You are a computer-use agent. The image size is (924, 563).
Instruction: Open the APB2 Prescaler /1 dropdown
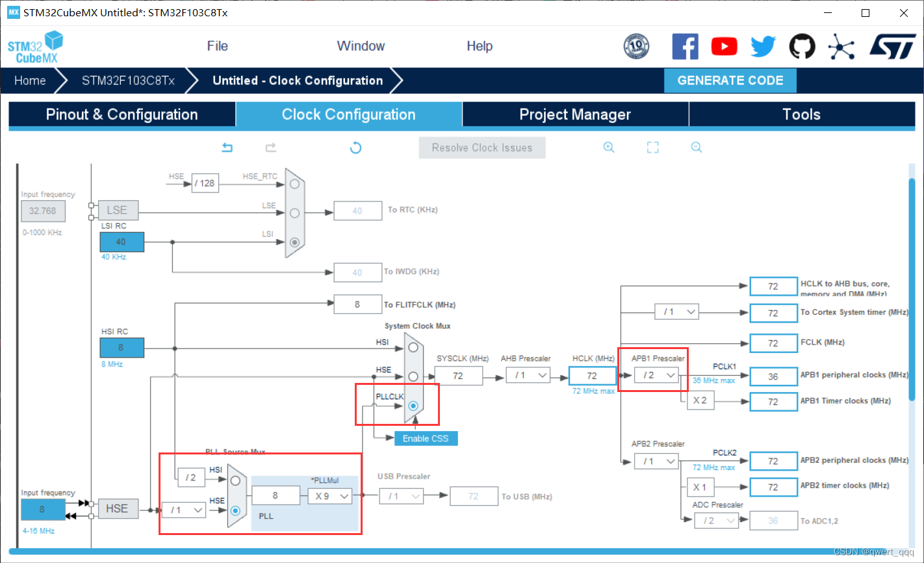point(656,461)
